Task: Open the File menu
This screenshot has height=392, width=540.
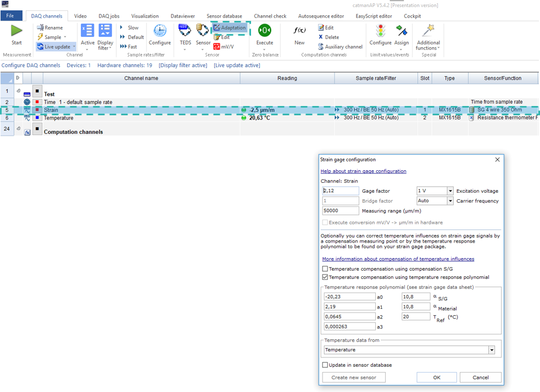Action: [x=10, y=16]
